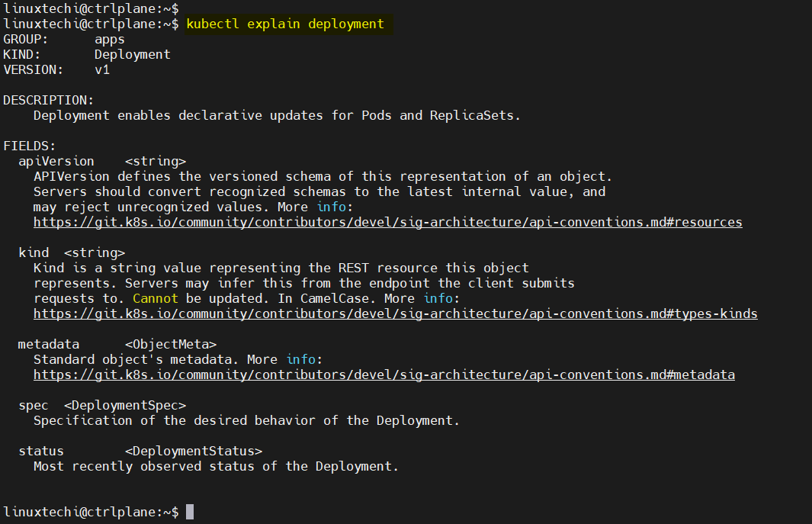
Task: Click the 'APIVersion defines the versioned schema' line
Action: pos(323,177)
